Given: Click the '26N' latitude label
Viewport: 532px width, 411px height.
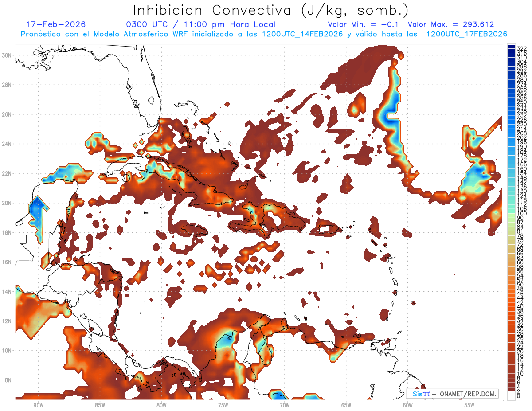Looking at the screenshot, I should (7, 114).
